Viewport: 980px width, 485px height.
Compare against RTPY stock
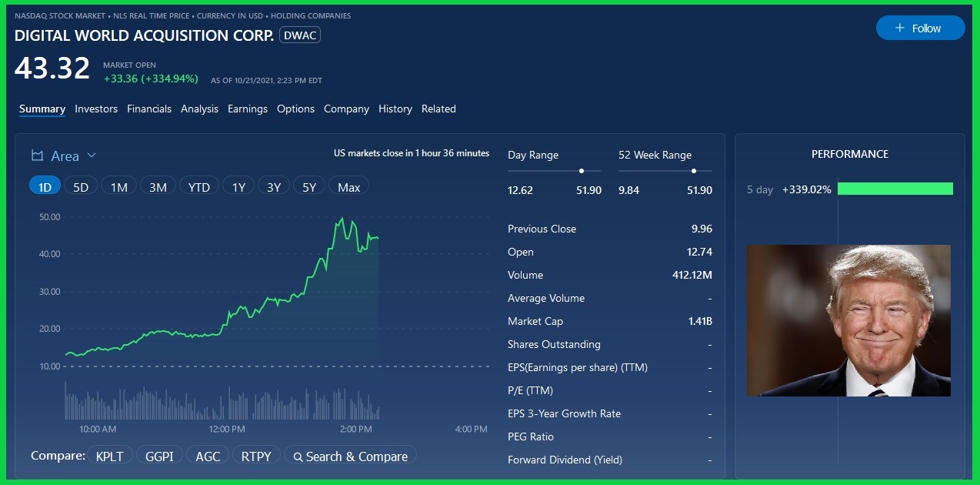256,457
